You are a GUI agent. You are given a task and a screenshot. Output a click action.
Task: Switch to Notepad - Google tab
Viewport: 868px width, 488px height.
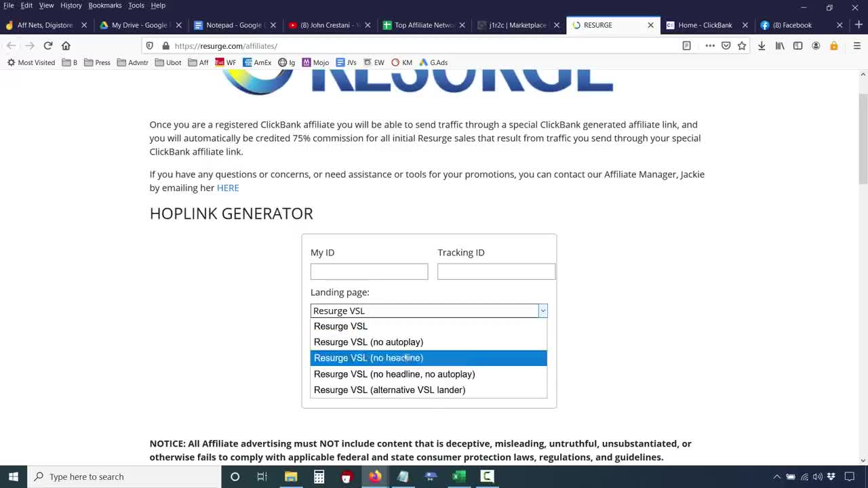pos(234,25)
